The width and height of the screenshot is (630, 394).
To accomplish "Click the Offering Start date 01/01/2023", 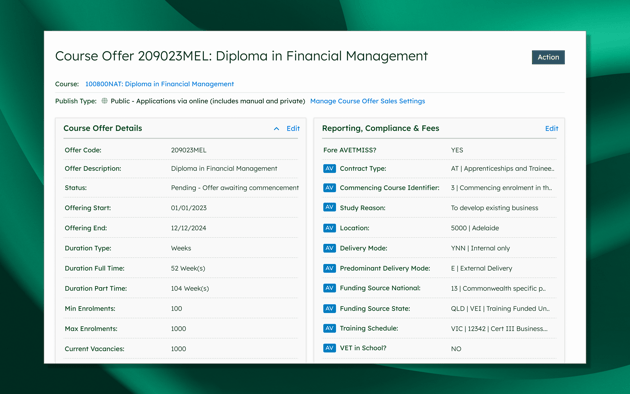I will (x=188, y=208).
